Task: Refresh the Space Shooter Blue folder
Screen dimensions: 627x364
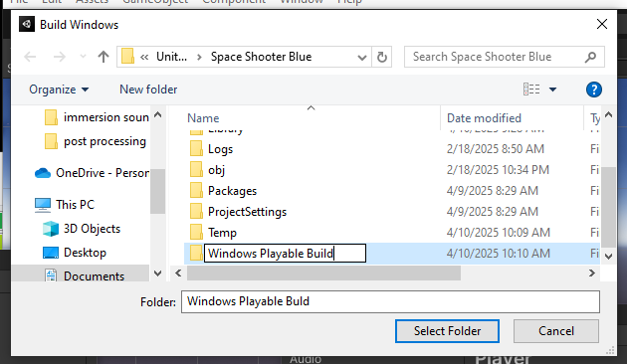Action: point(382,57)
